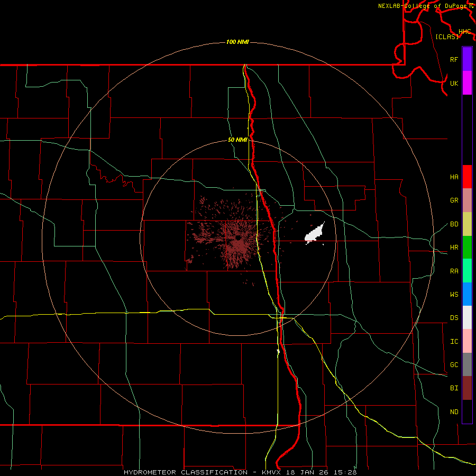Click the gray GC legend swatch
The image size is (476, 476).
point(467,364)
